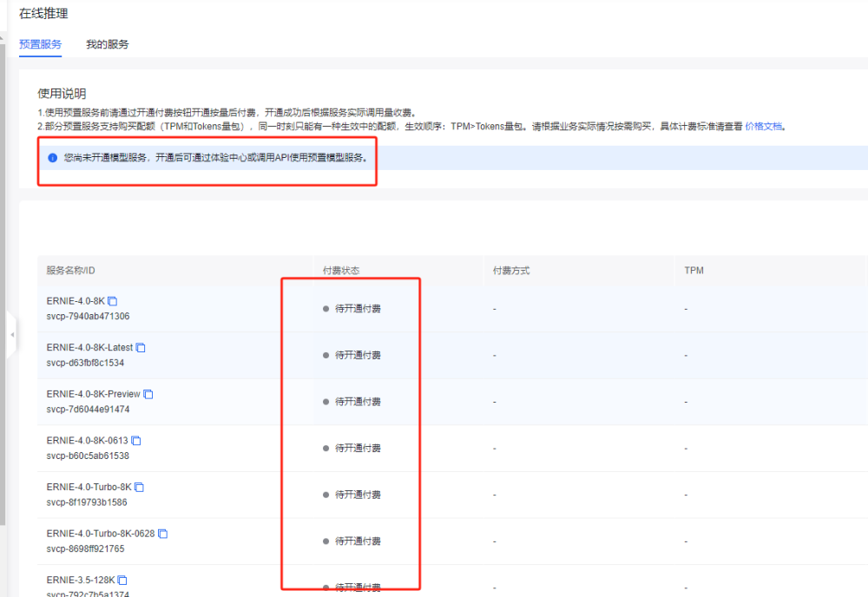Click the 使用说明 section heading
868x597 pixels.
pyautogui.click(x=62, y=94)
